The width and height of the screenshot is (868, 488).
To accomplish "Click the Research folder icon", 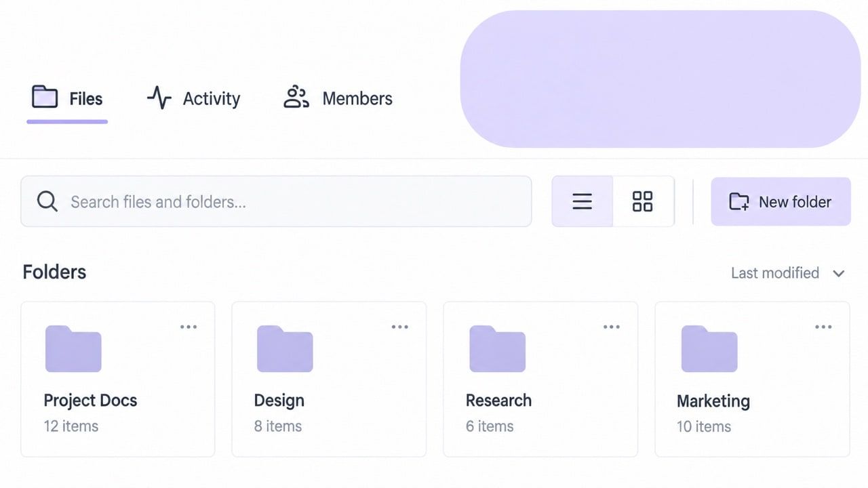I will coord(497,348).
